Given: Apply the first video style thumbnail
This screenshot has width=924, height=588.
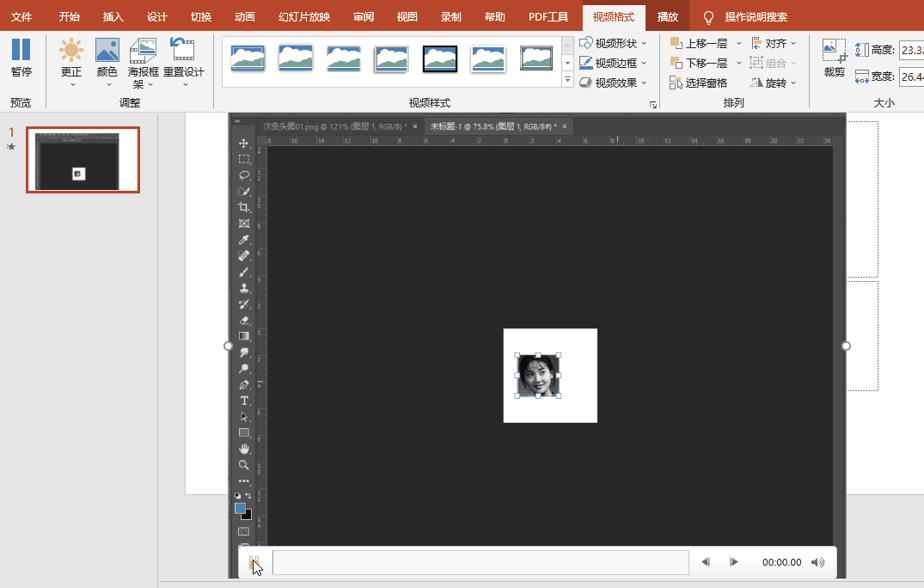Looking at the screenshot, I should point(248,58).
